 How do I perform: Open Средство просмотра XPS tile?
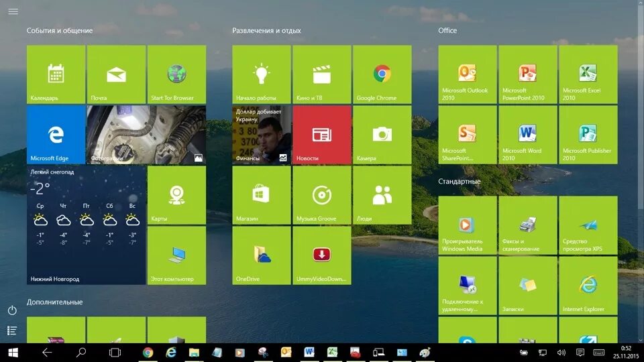pos(588,225)
